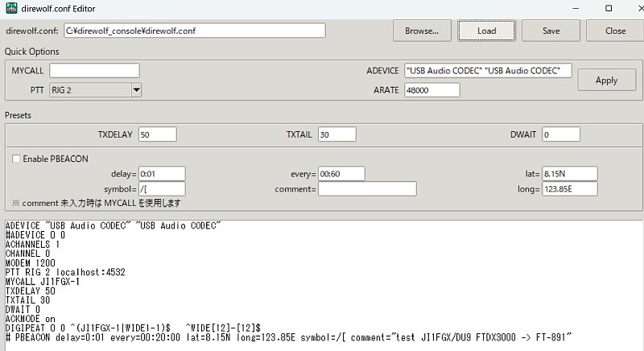Viewport: 644px width, 351px height.
Task: Select the ADEVICE text field
Action: point(488,71)
